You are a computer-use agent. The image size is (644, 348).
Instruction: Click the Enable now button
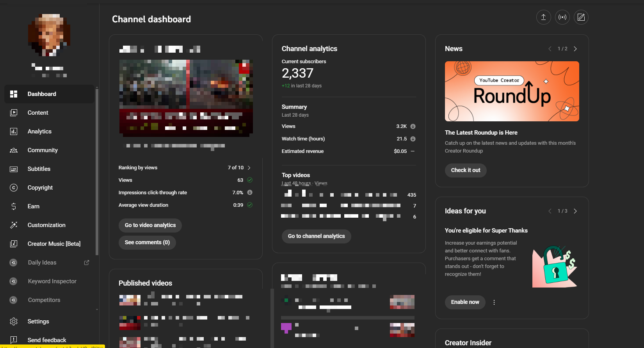465,302
